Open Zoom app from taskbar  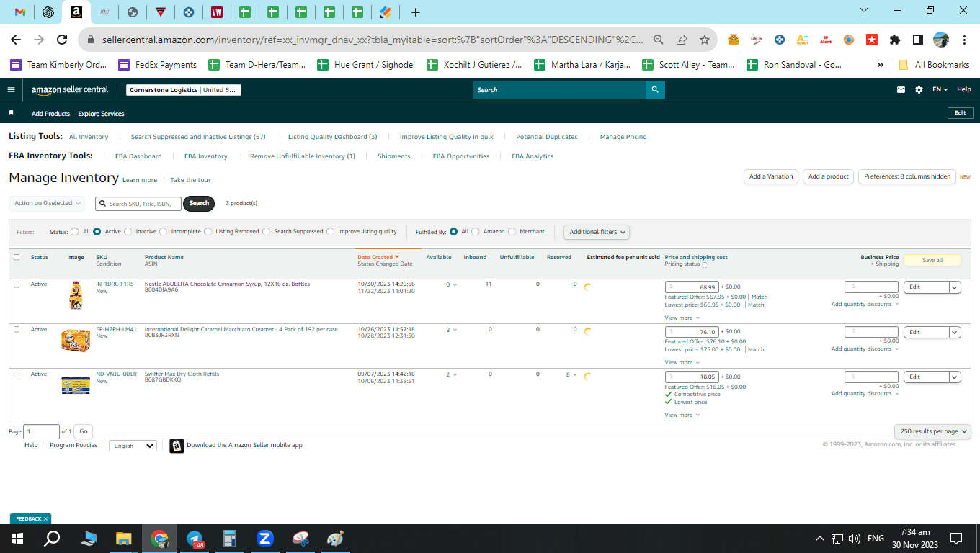264,538
